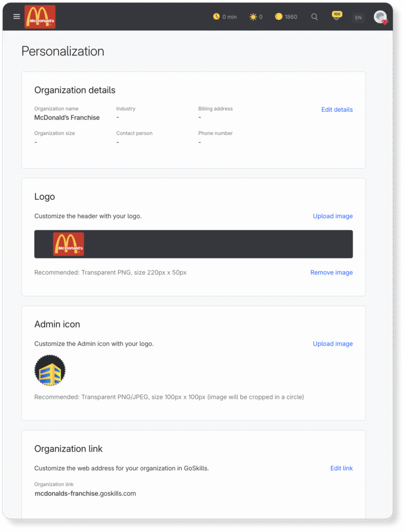Click the mcdonalds-franchise.goskills.com link text
The image size is (406, 532).
tap(85, 493)
